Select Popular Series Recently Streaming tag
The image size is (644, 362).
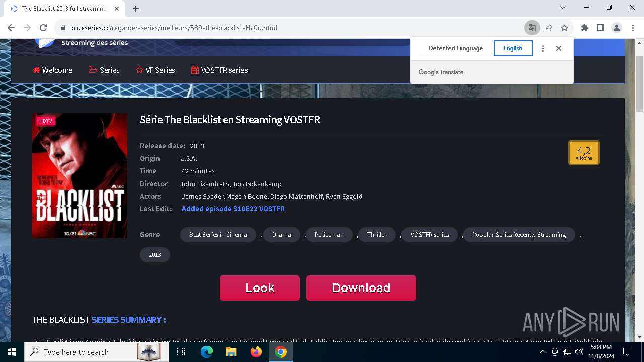[519, 235]
